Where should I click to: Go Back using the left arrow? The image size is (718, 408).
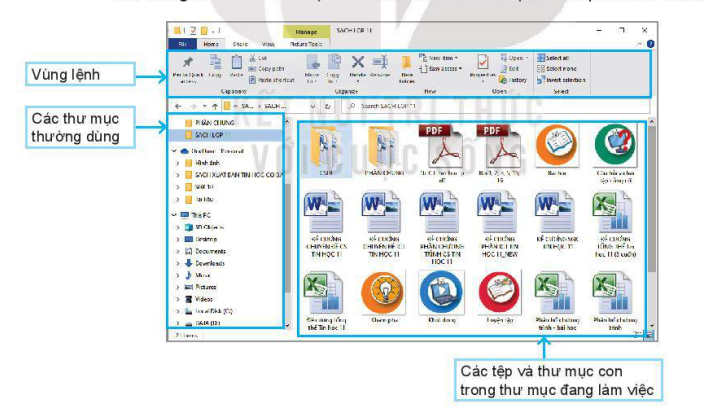pos(179,106)
